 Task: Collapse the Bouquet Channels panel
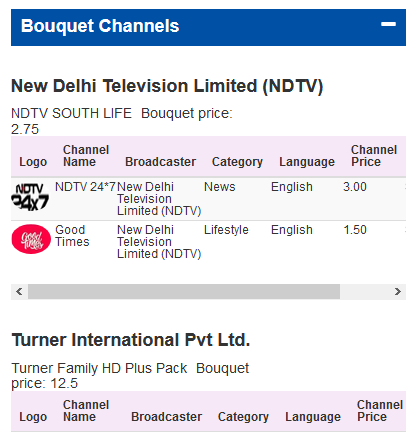388,24
